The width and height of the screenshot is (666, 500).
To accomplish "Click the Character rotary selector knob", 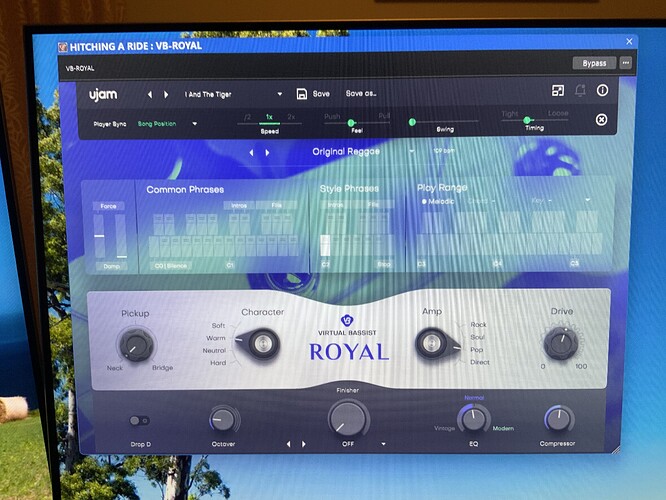I will (259, 344).
